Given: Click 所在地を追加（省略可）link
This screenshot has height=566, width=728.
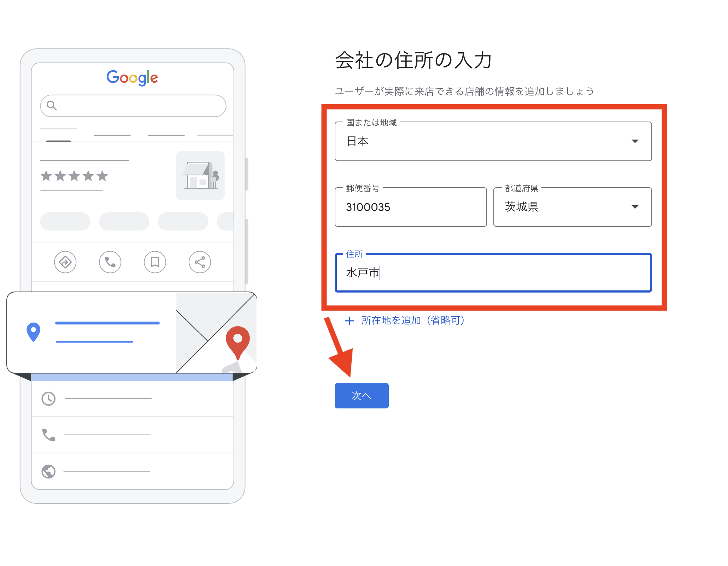Looking at the screenshot, I should pos(413,320).
